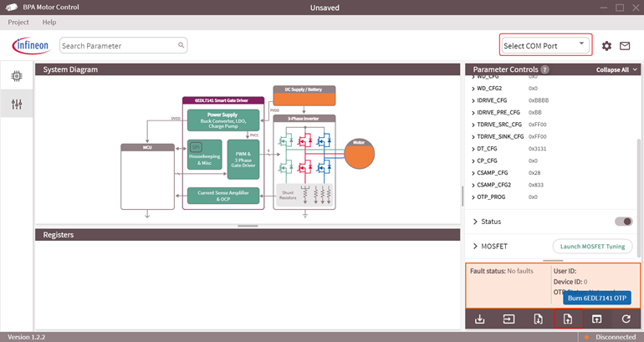Viewport: 644px width, 342px height.
Task: Expand the TDRIVE_SINK_CFG register row
Action: [473, 137]
